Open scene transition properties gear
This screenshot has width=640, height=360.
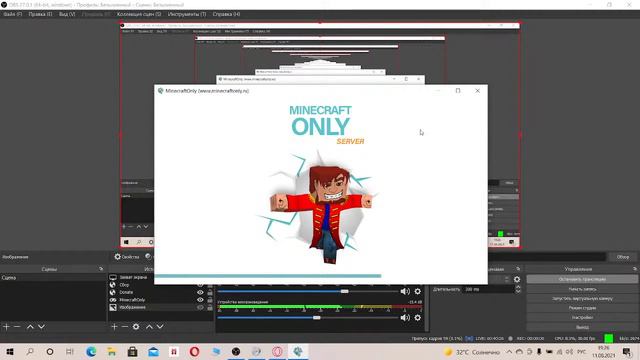tap(517, 279)
